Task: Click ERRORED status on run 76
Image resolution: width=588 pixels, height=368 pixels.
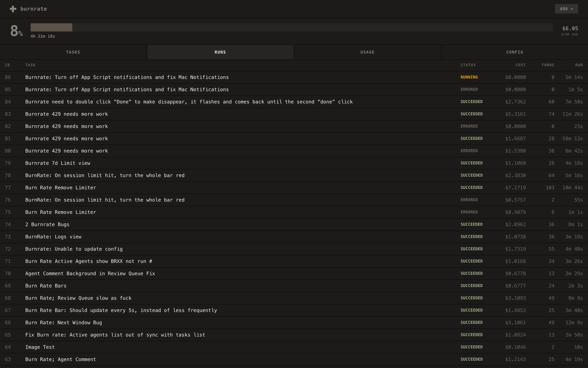Action: pos(469,200)
